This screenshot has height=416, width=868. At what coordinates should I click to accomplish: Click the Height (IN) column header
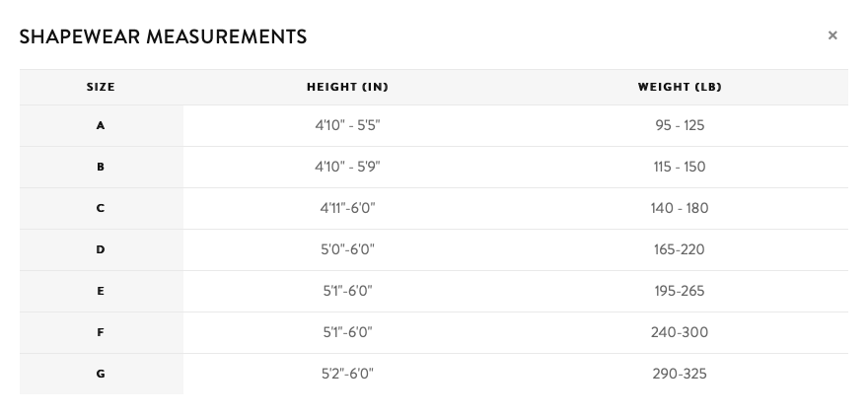coord(347,87)
